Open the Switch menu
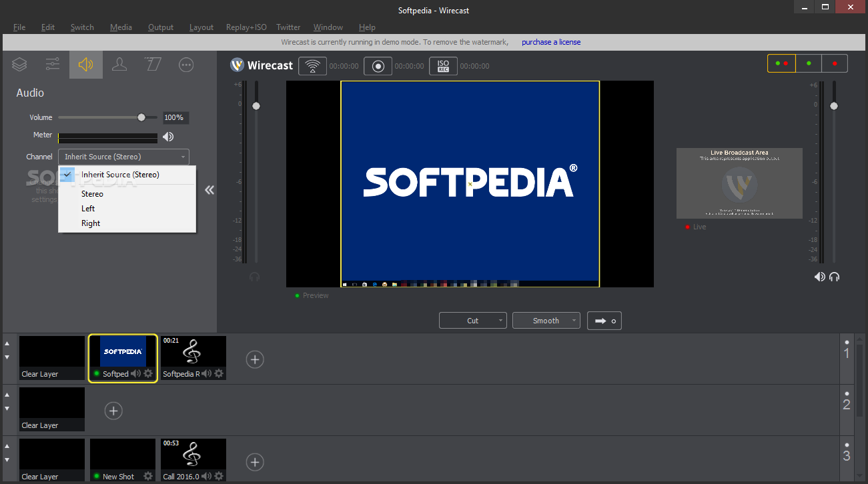This screenshot has width=868, height=484. [82, 27]
